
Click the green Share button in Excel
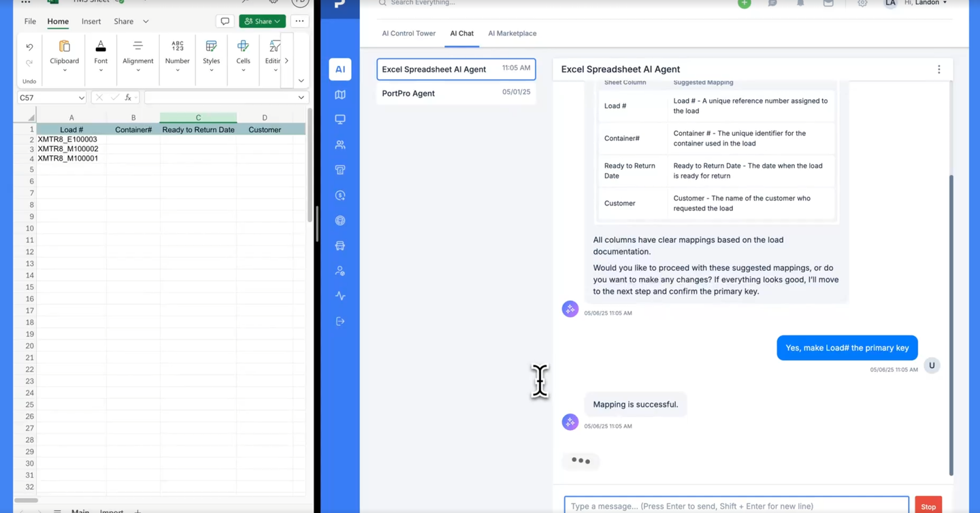click(x=262, y=21)
